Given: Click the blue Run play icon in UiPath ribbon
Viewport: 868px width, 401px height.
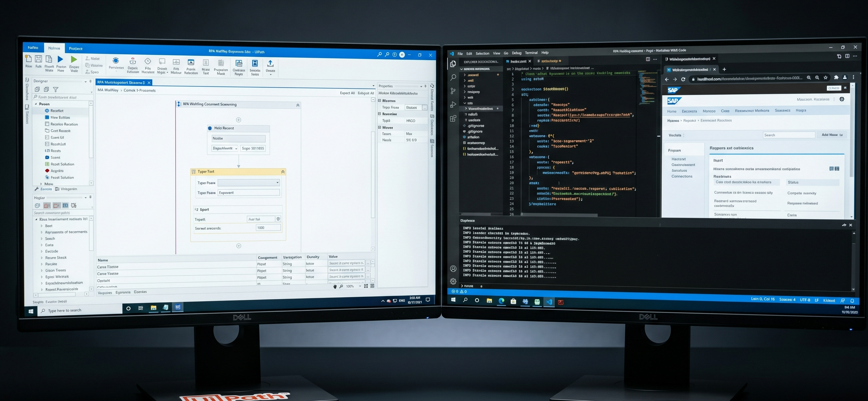Looking at the screenshot, I should [60, 59].
